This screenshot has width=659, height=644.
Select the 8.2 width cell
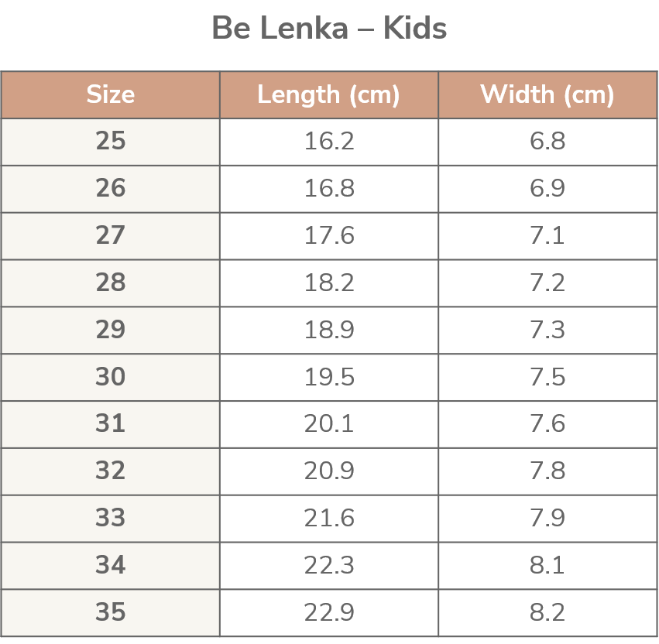click(547, 612)
